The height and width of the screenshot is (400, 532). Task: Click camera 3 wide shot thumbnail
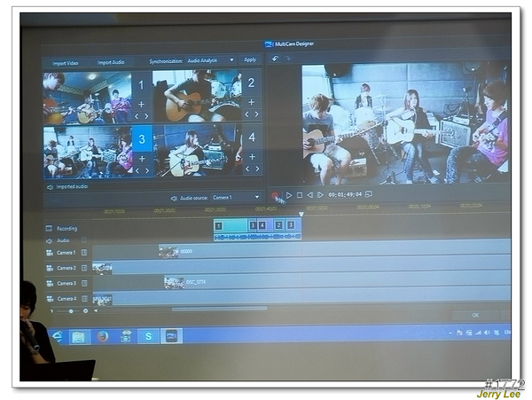coord(88,152)
